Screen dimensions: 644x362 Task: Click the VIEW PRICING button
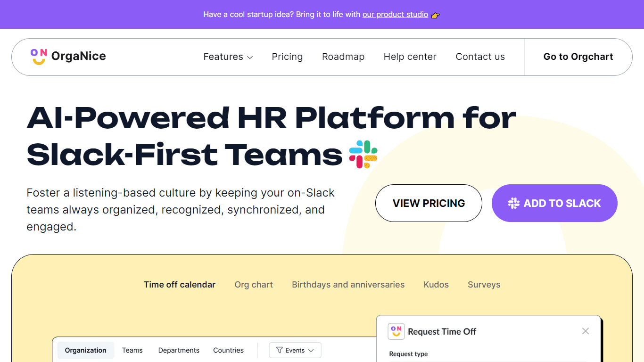coord(429,203)
